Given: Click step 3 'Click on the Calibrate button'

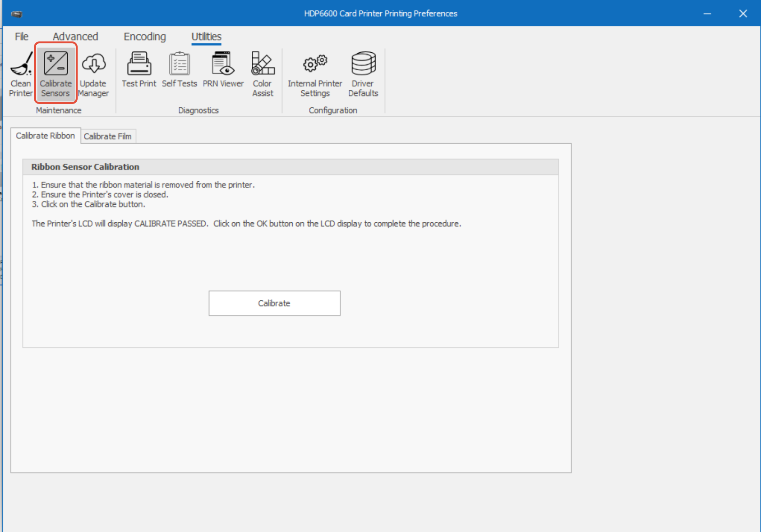Looking at the screenshot, I should [88, 204].
